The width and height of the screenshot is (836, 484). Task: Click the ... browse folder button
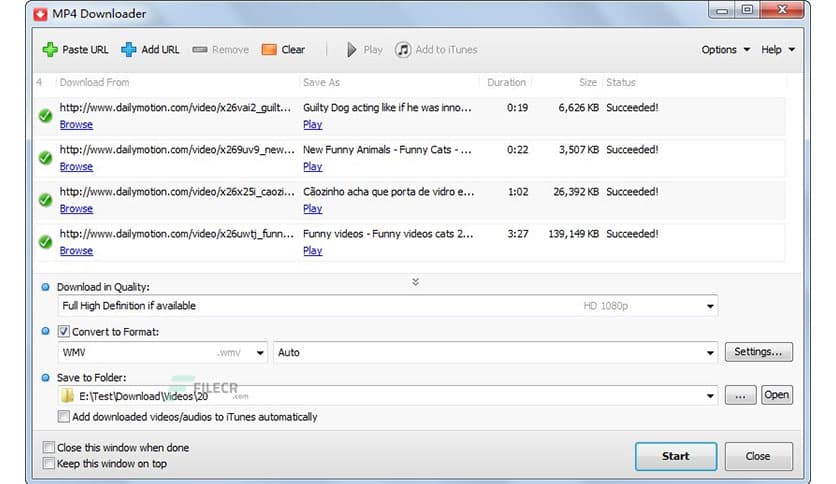(x=740, y=395)
